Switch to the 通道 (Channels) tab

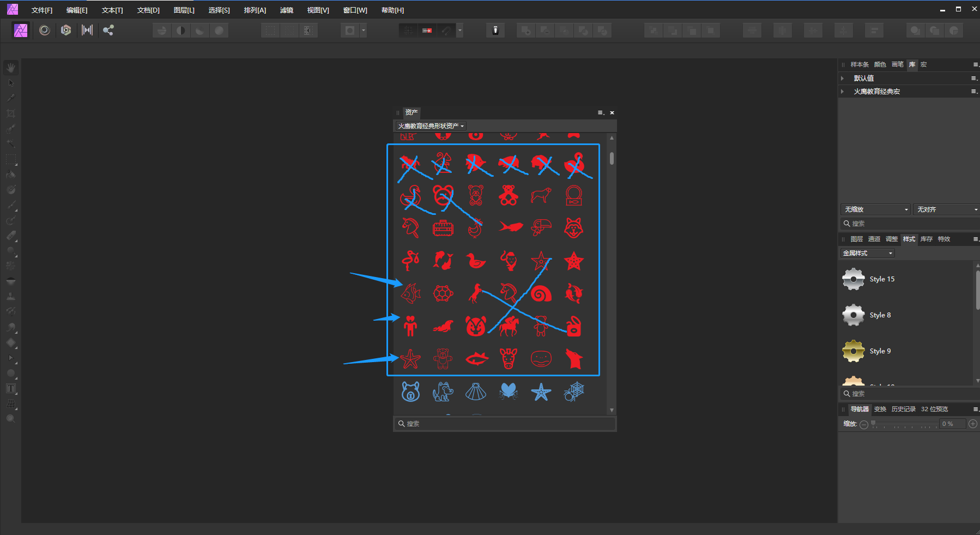874,239
